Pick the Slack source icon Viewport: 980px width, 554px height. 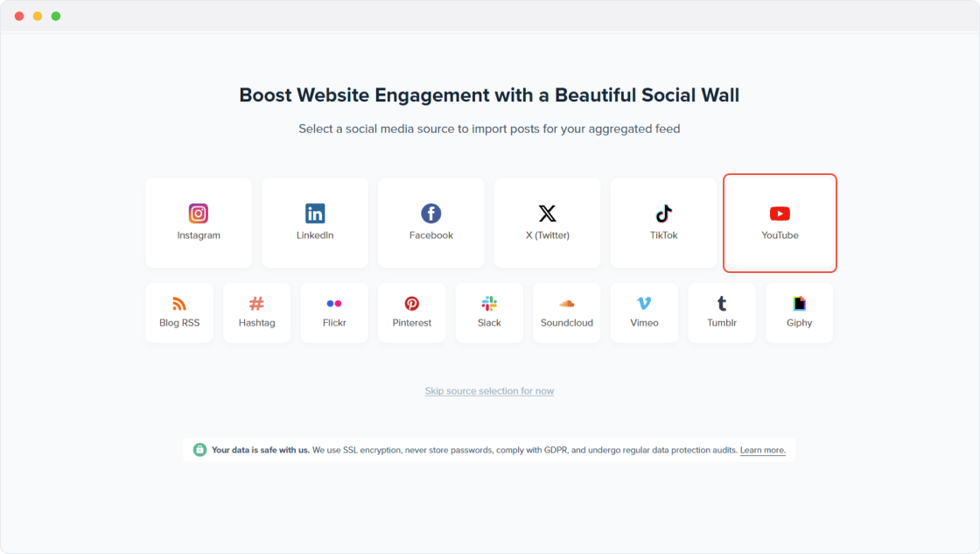(489, 304)
